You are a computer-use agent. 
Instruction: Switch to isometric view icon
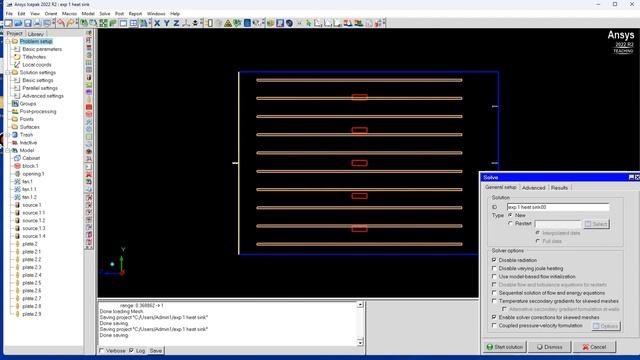tap(186, 23)
